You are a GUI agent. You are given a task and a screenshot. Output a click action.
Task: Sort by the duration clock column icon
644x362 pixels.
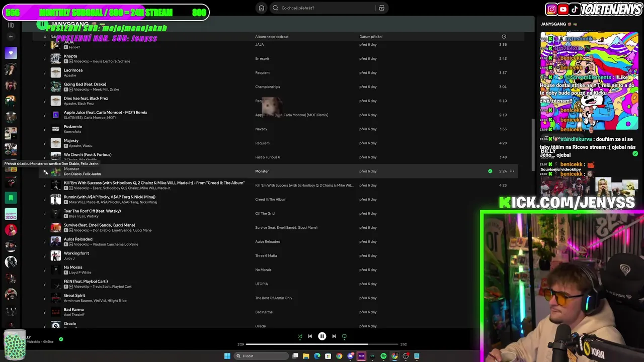click(x=504, y=37)
